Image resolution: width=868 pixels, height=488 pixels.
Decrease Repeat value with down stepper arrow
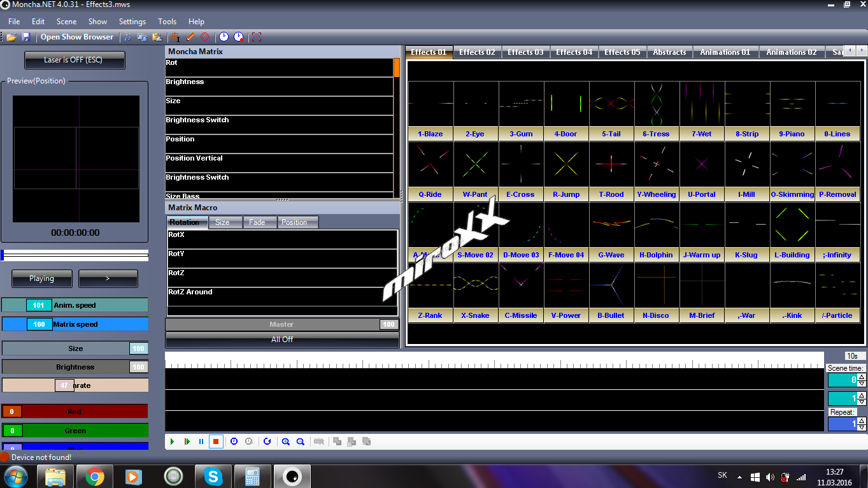(x=862, y=427)
